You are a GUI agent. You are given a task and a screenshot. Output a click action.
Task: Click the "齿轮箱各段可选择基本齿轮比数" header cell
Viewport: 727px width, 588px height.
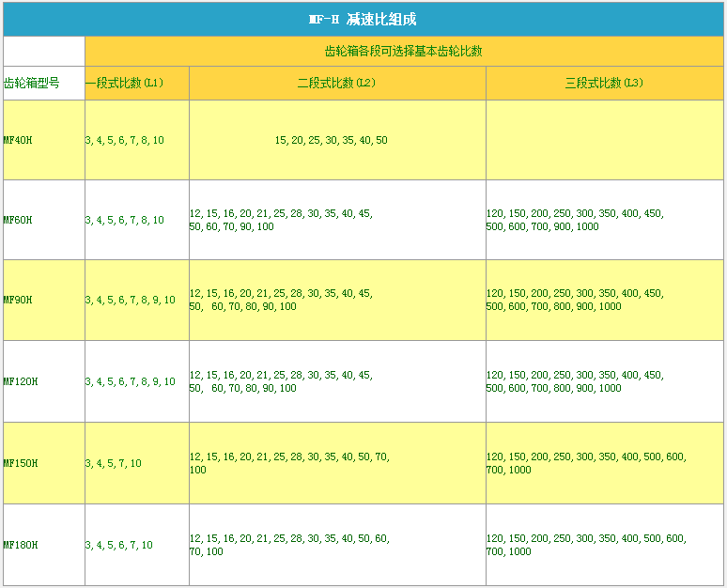[x=403, y=52]
